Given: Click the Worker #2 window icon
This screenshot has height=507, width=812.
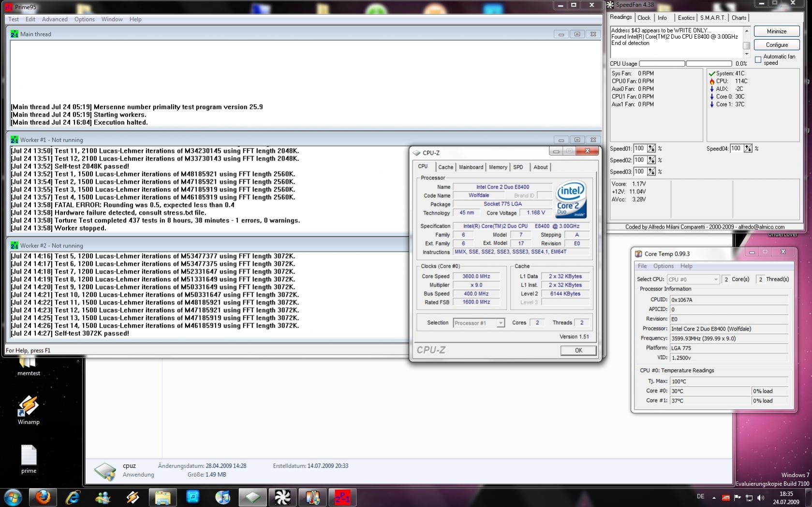Looking at the screenshot, I should [15, 246].
